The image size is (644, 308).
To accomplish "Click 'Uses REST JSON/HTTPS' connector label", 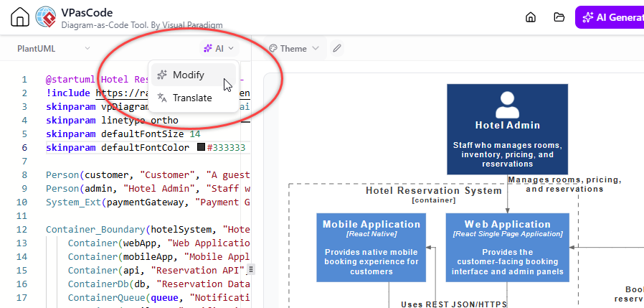I will [454, 304].
